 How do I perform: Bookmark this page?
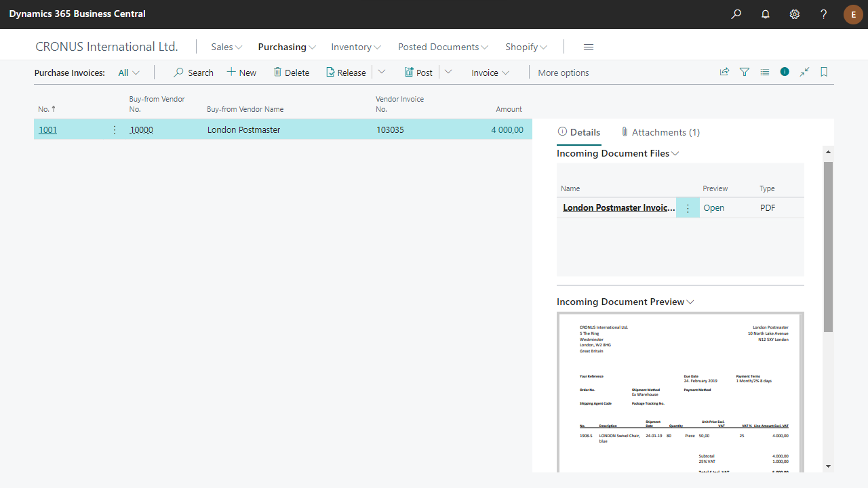(x=824, y=72)
